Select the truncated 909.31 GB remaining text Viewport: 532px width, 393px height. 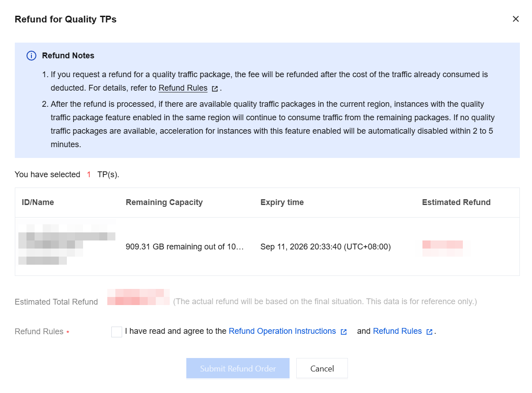click(x=185, y=246)
